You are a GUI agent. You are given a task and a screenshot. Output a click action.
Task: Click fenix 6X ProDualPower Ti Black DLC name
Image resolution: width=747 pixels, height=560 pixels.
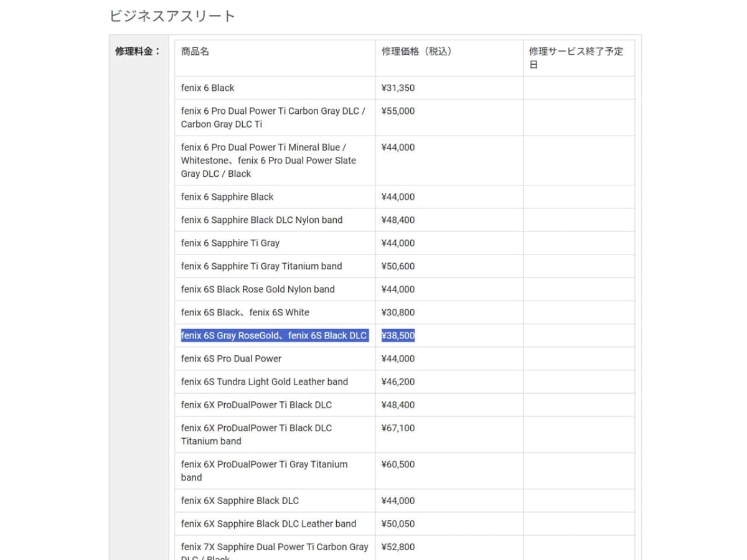(256, 404)
